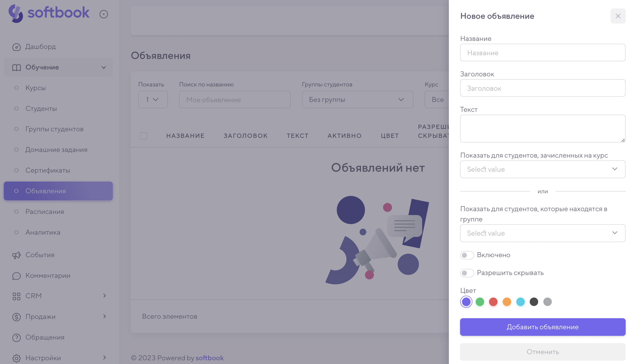
Task: Click the CRM grid icon
Action: point(16,296)
